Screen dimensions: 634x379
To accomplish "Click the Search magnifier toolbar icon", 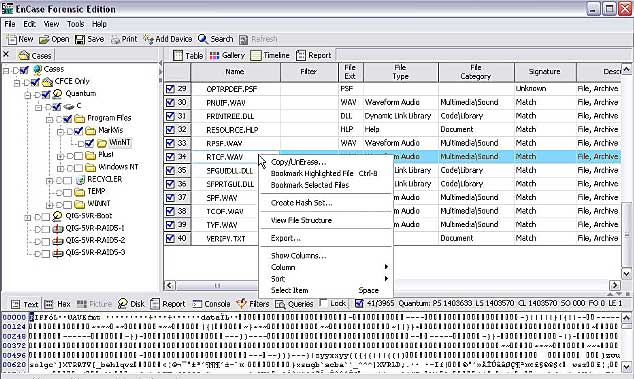I will pos(203,39).
